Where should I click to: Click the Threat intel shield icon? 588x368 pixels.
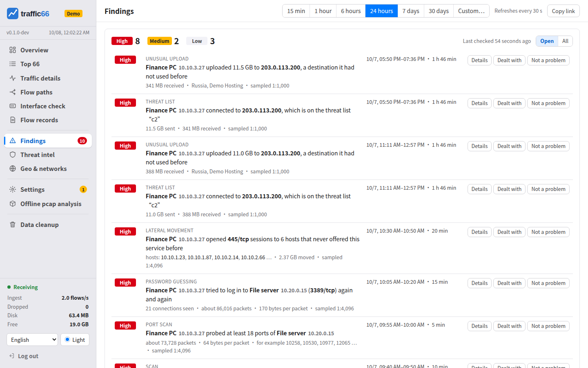(13, 155)
